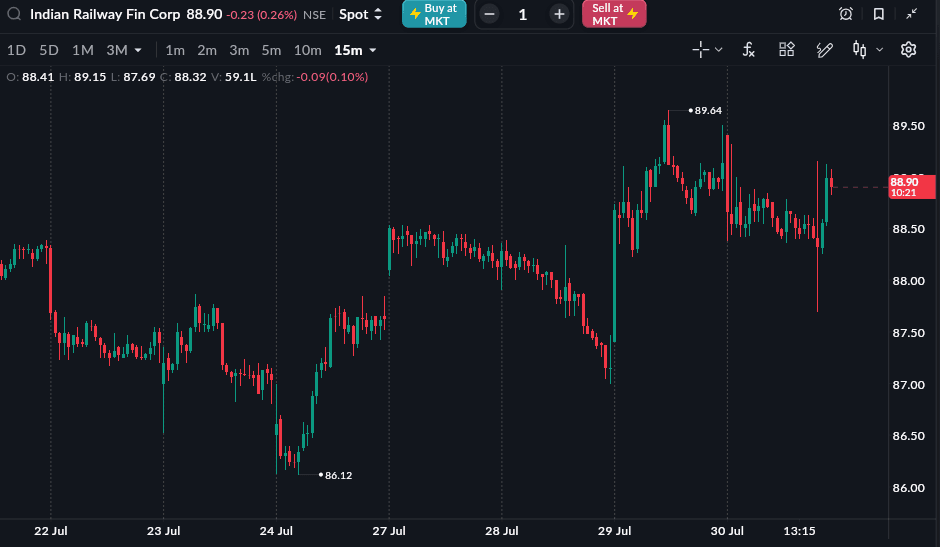
Task: Switch to the 1m interval
Action: pos(175,50)
